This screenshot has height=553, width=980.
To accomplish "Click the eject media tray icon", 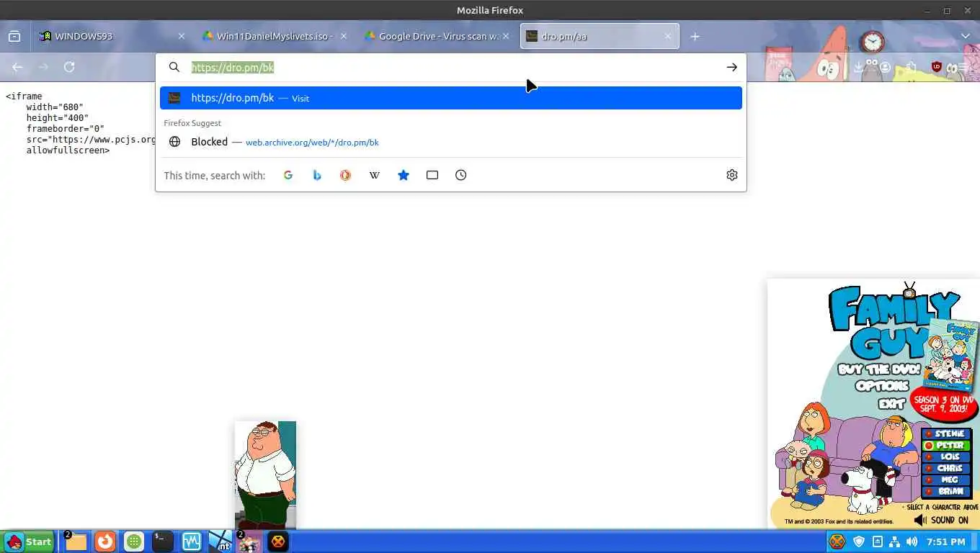I will 878,541.
